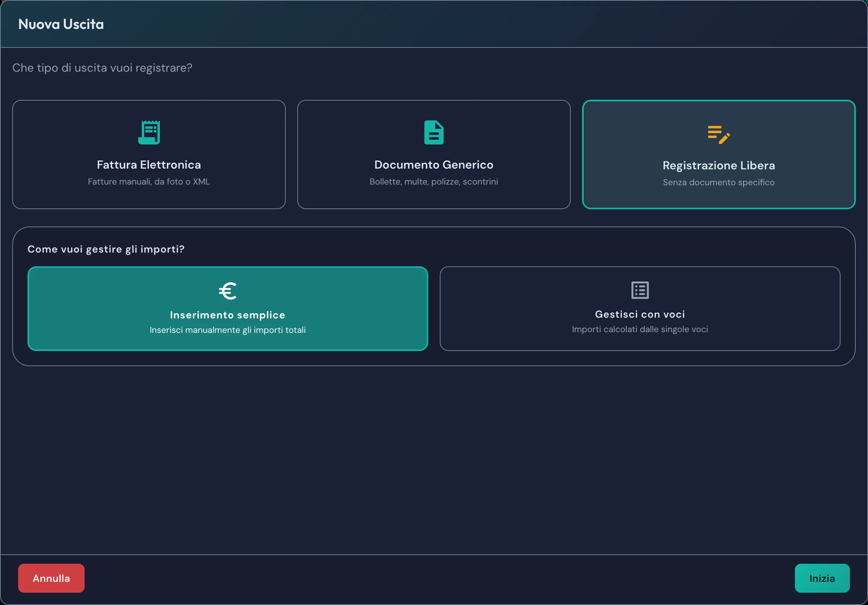Click the Fattura Elettronica receipt icon
Image resolution: width=868 pixels, height=605 pixels.
[x=149, y=132]
